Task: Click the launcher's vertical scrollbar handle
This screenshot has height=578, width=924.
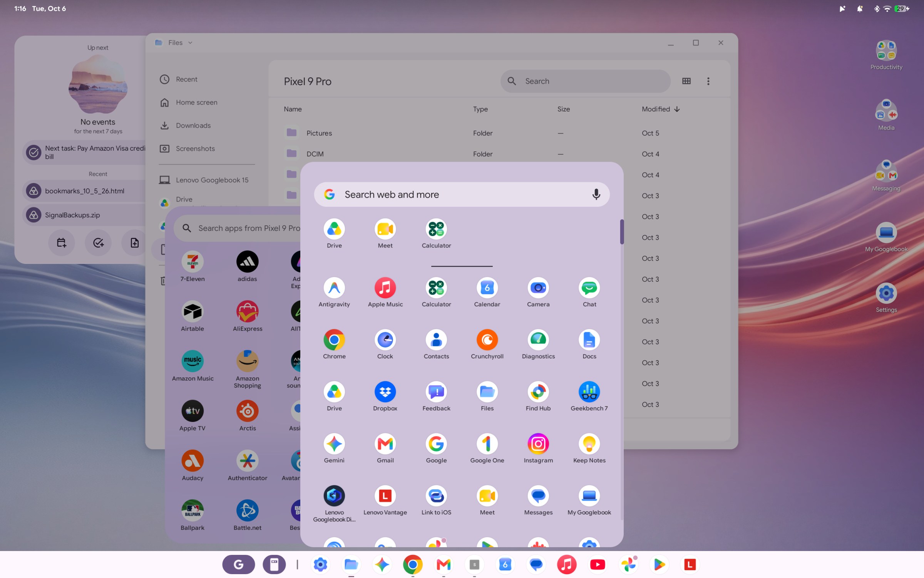Action: coord(621,232)
